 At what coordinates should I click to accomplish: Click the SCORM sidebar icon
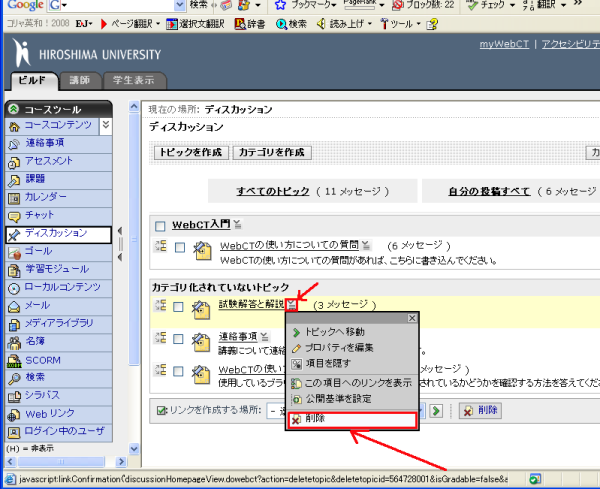[x=14, y=361]
